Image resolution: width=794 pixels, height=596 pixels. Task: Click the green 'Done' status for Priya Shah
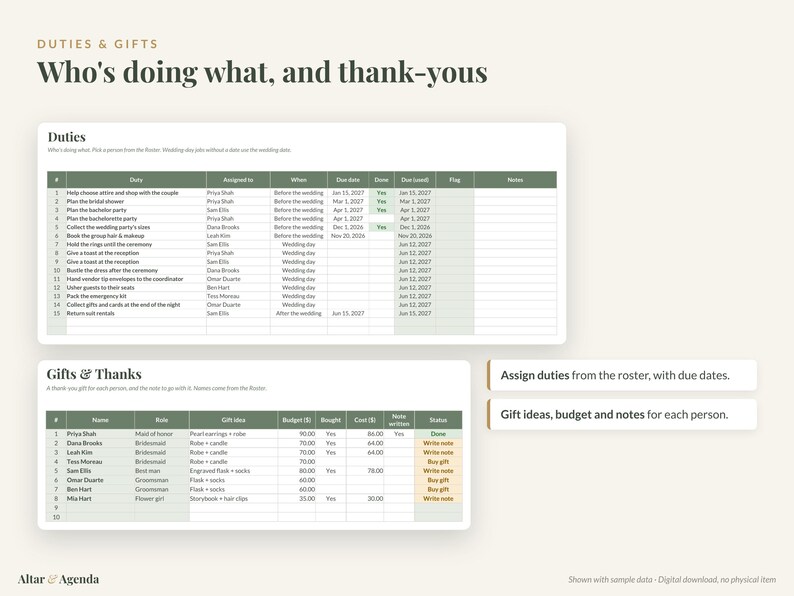click(438, 434)
